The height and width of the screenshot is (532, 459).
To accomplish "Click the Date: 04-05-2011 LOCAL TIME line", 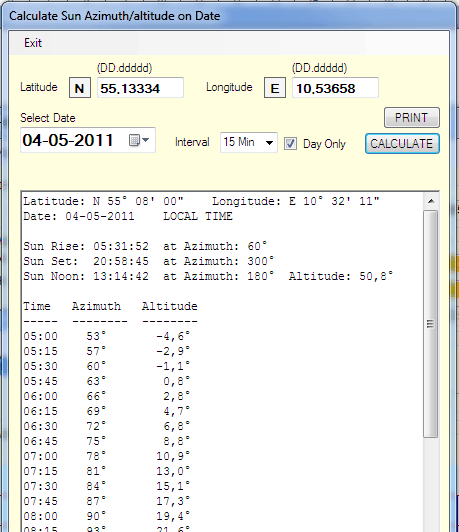I will point(128,216).
